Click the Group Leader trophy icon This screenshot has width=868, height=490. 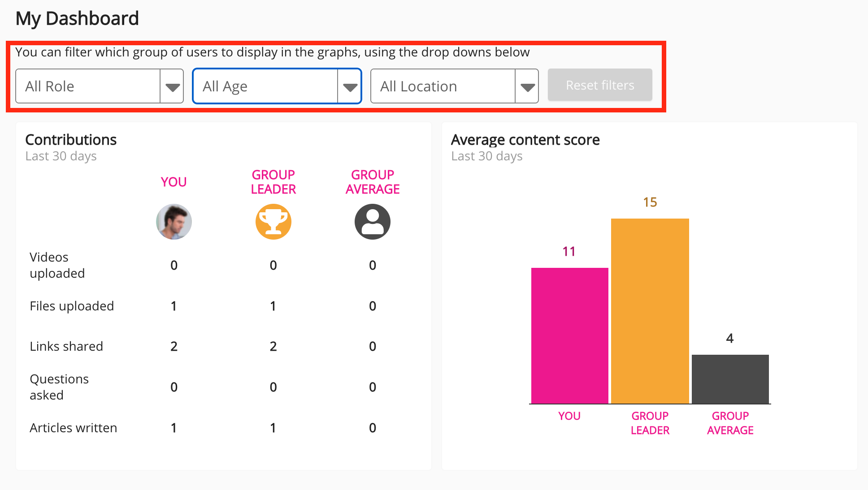click(x=273, y=222)
